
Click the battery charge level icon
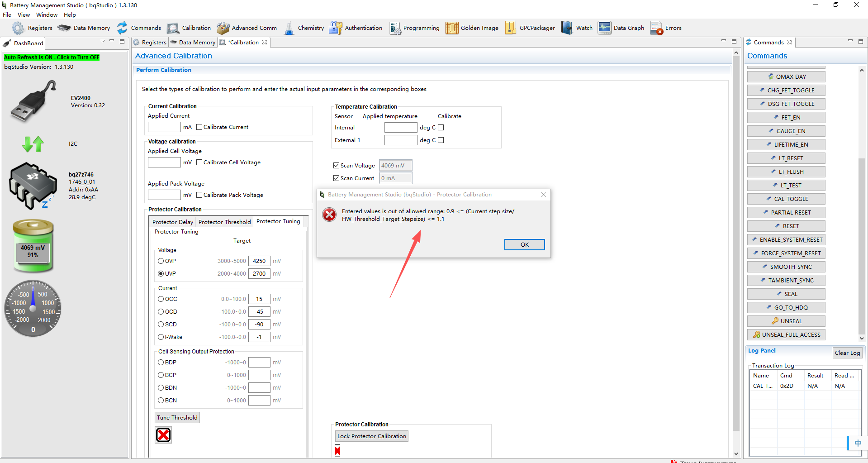(x=33, y=246)
